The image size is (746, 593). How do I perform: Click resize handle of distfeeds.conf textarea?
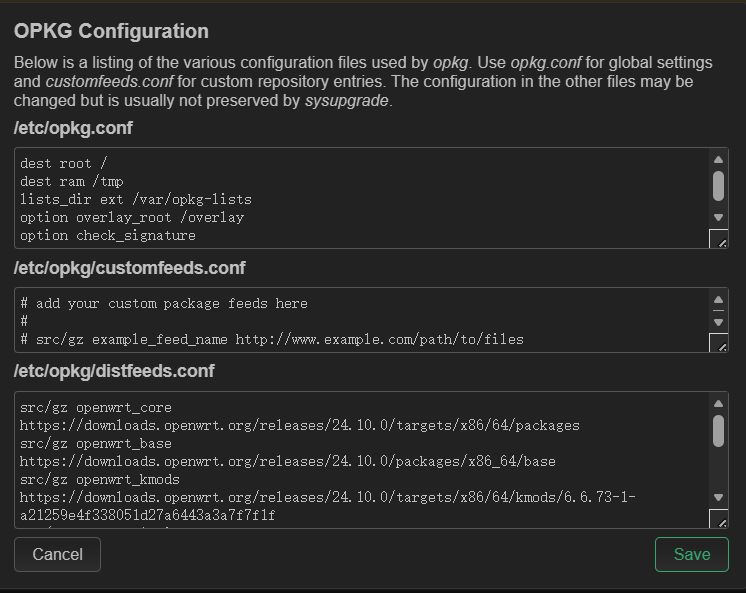tap(718, 519)
